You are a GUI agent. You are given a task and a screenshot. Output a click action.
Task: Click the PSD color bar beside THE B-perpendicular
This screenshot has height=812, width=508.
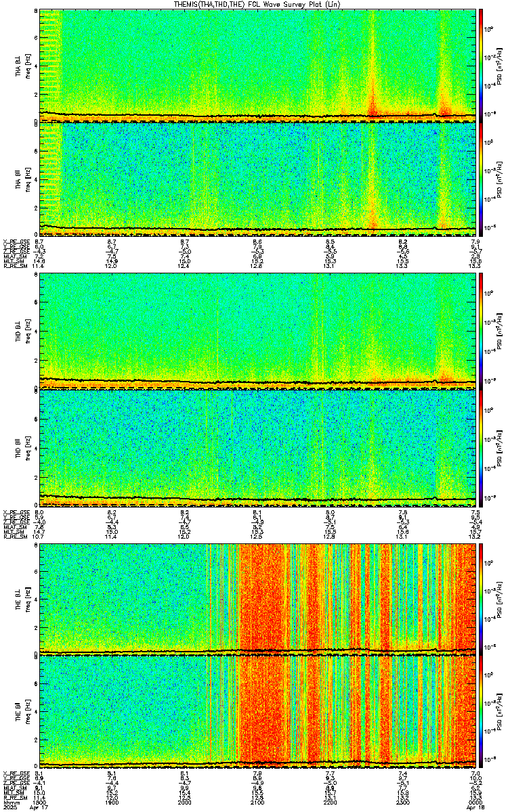click(x=481, y=598)
